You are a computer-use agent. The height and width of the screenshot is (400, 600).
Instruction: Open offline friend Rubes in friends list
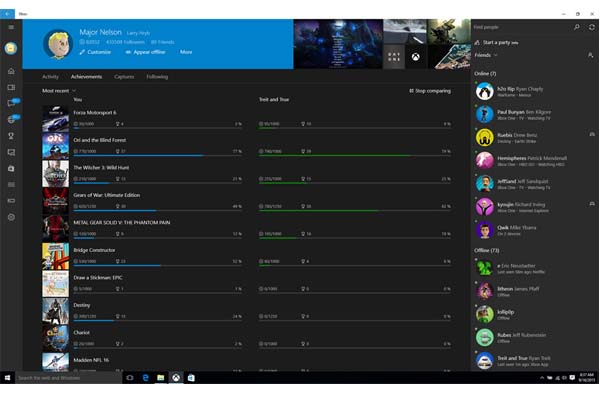pyautogui.click(x=535, y=338)
